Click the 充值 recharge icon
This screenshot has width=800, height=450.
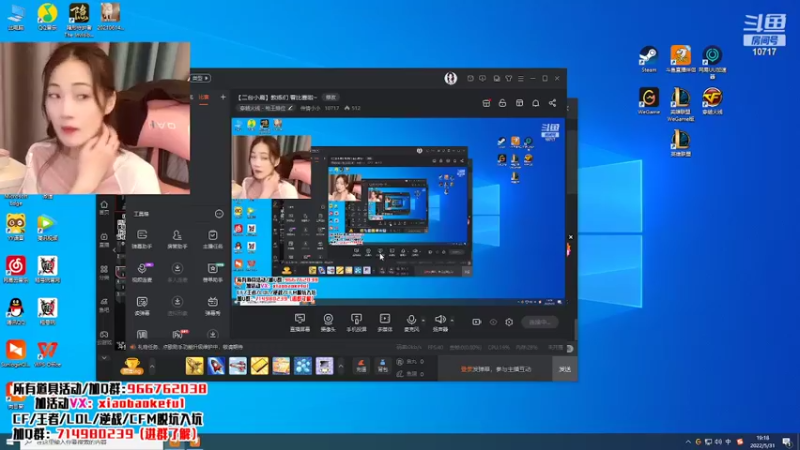pos(361,365)
